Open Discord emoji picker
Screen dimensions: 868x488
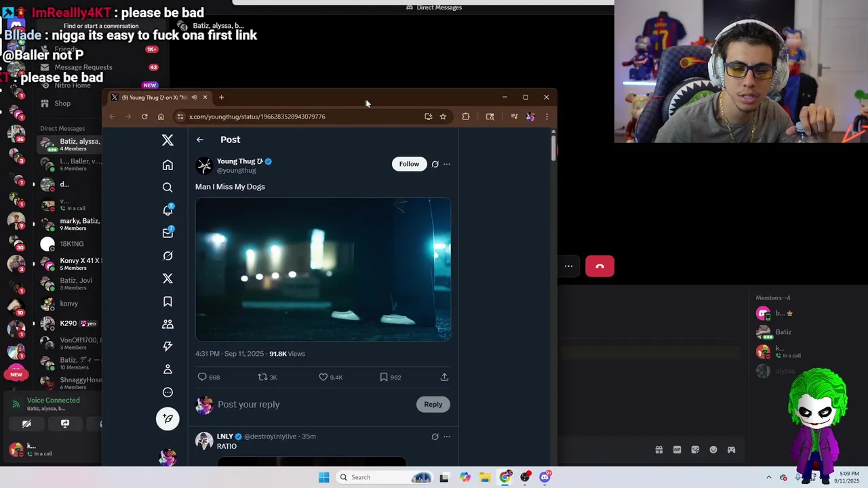tap(713, 449)
